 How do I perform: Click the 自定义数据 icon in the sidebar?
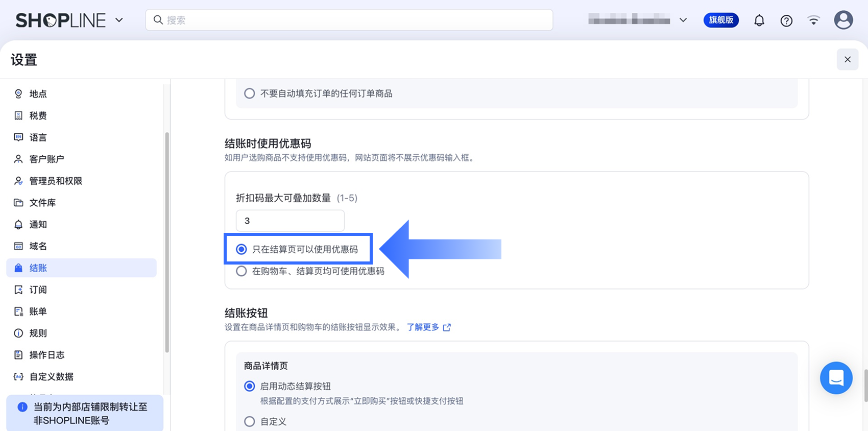tap(18, 377)
